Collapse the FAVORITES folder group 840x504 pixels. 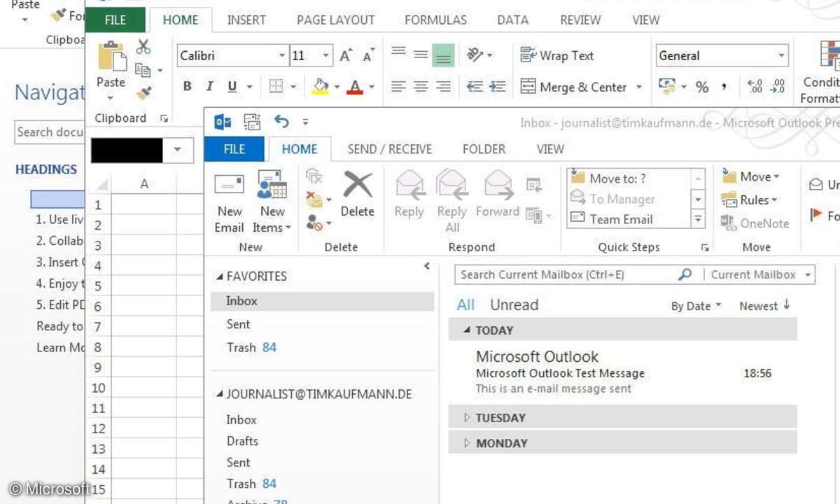(220, 276)
